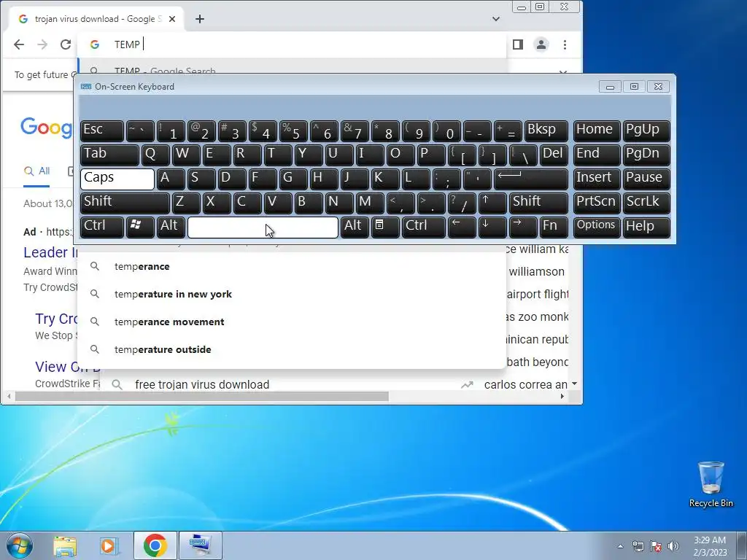Click the Esc key
Screen dimensions: 747x560
tap(102, 131)
